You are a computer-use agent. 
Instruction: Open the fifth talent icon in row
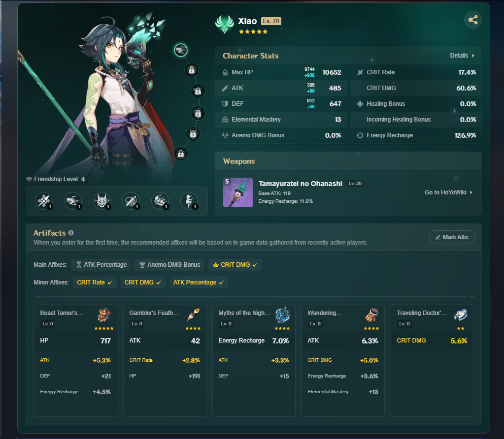pyautogui.click(x=160, y=201)
